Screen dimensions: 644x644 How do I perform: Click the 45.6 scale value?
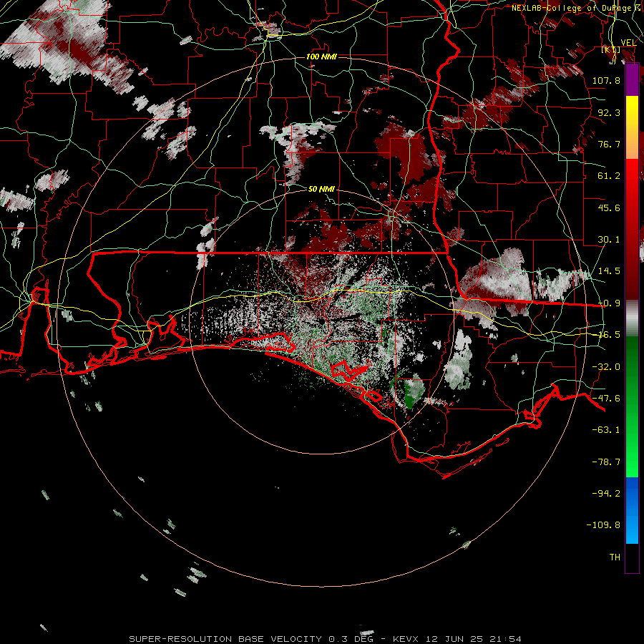click(x=609, y=208)
